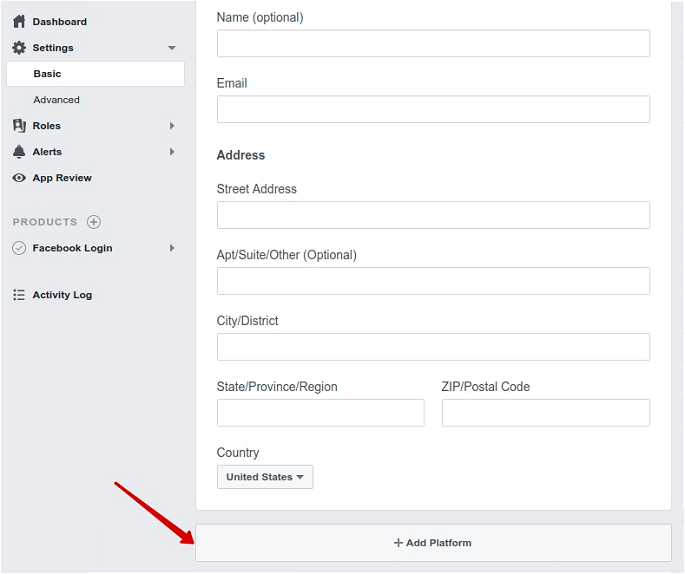The height and width of the screenshot is (574, 685).
Task: Click the Alerts bell icon
Action: click(x=19, y=152)
